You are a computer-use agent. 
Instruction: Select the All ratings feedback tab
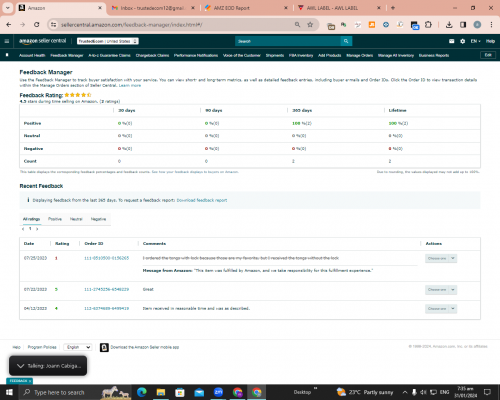(31, 219)
